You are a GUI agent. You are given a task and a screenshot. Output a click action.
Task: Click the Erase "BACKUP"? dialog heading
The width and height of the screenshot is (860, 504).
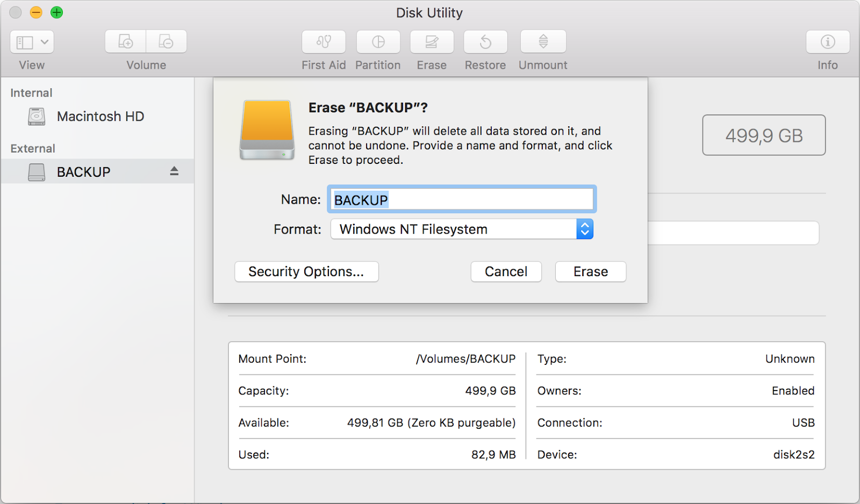coord(368,108)
